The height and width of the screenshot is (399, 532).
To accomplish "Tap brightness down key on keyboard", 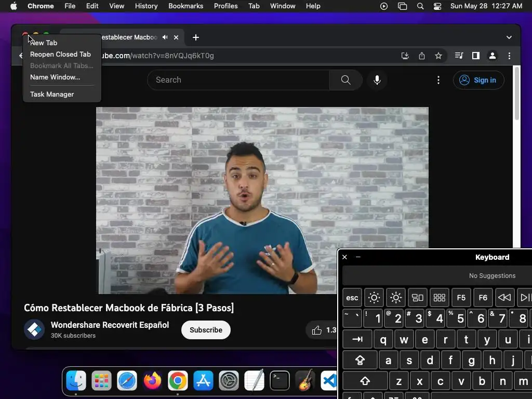I will (x=374, y=298).
